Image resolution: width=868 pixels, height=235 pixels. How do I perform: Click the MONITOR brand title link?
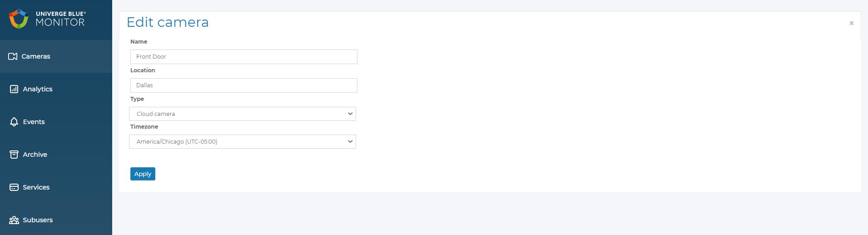pyautogui.click(x=60, y=22)
